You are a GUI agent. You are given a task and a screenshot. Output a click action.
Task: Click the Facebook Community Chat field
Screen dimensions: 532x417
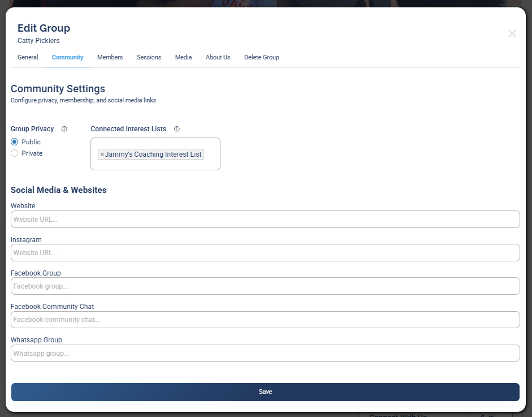pyautogui.click(x=265, y=320)
